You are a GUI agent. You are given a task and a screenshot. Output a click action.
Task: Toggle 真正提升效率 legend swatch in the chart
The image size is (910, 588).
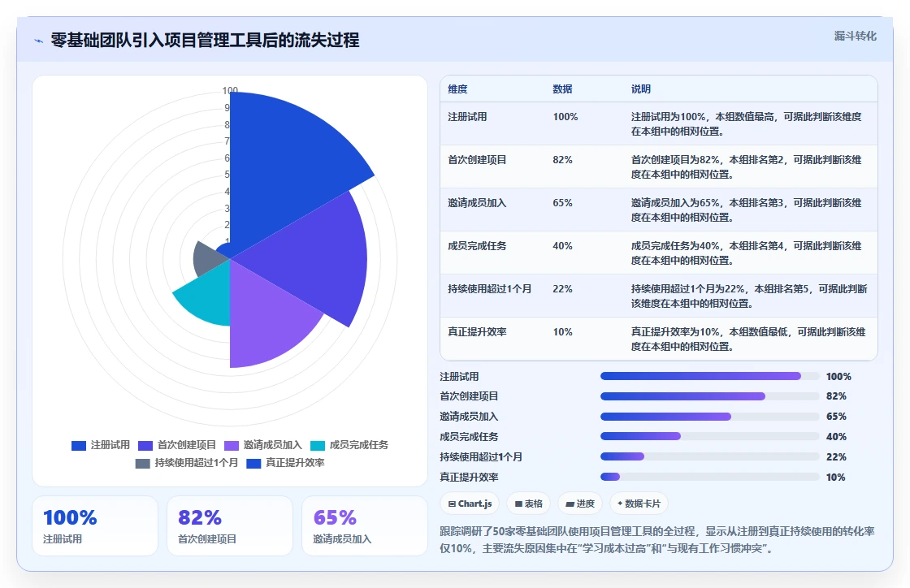point(253,463)
